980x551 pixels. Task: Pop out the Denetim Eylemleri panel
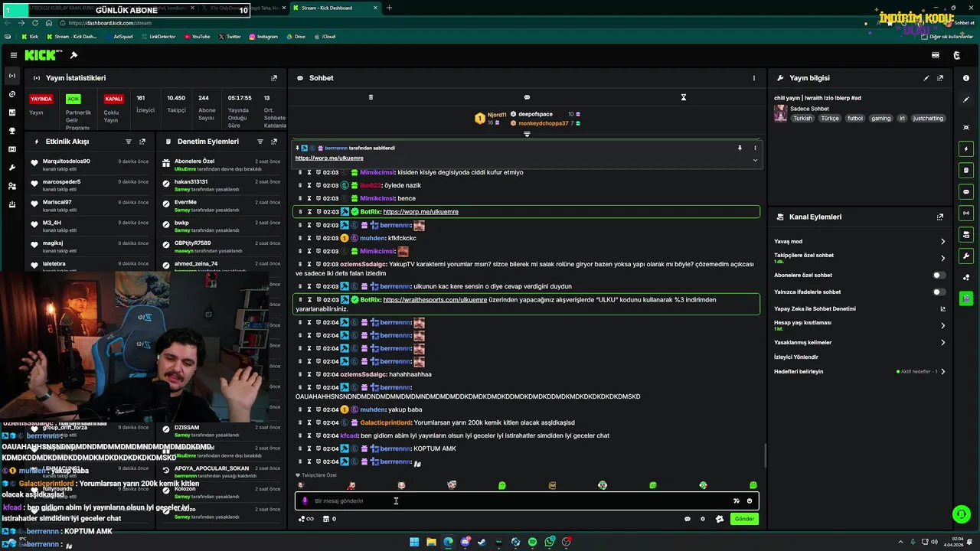tap(274, 142)
